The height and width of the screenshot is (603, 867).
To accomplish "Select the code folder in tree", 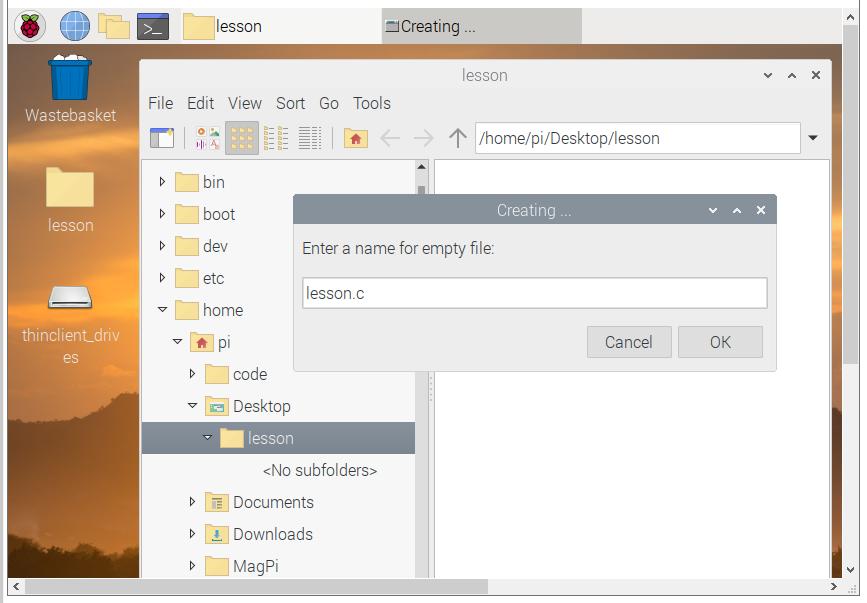I will [236, 374].
